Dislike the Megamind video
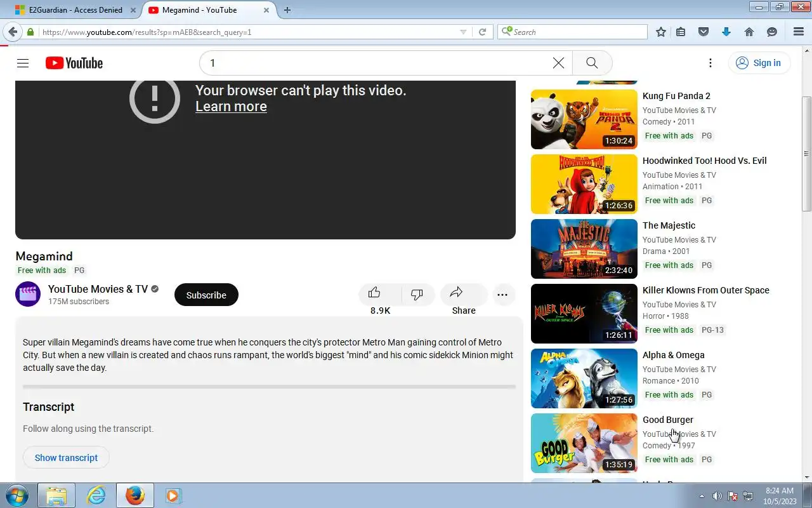This screenshot has width=812, height=508. coord(417,295)
